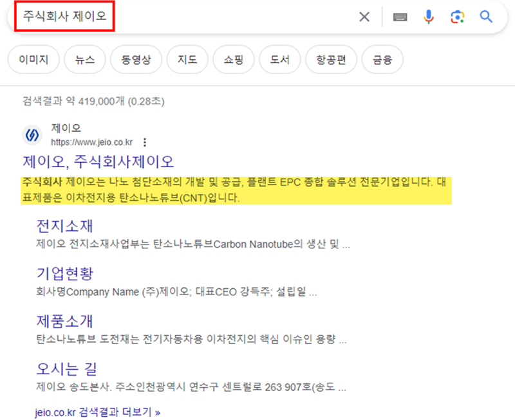Open the 오시는 길 sitelink
This screenshot has height=420, width=515.
[x=66, y=369]
